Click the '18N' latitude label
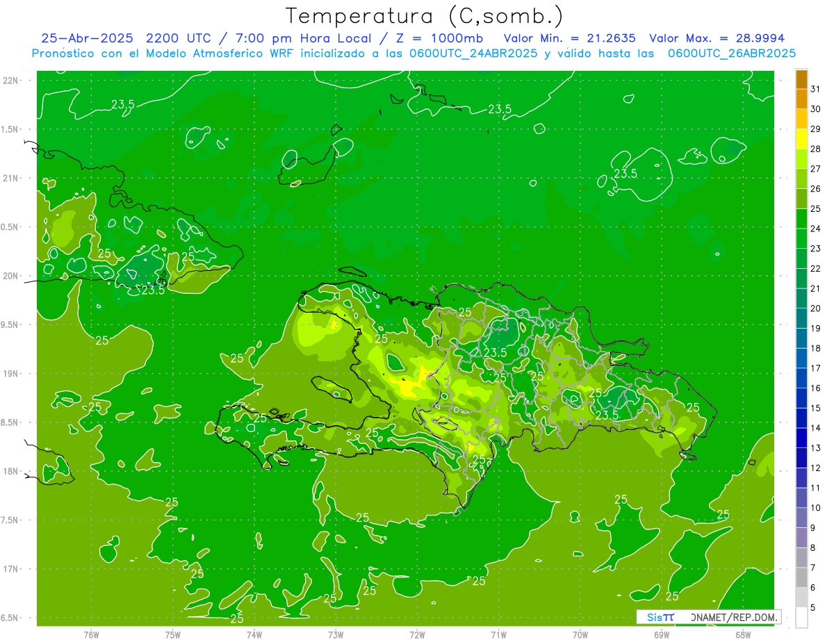Viewport: 834px width, 644px height. [x=10, y=471]
